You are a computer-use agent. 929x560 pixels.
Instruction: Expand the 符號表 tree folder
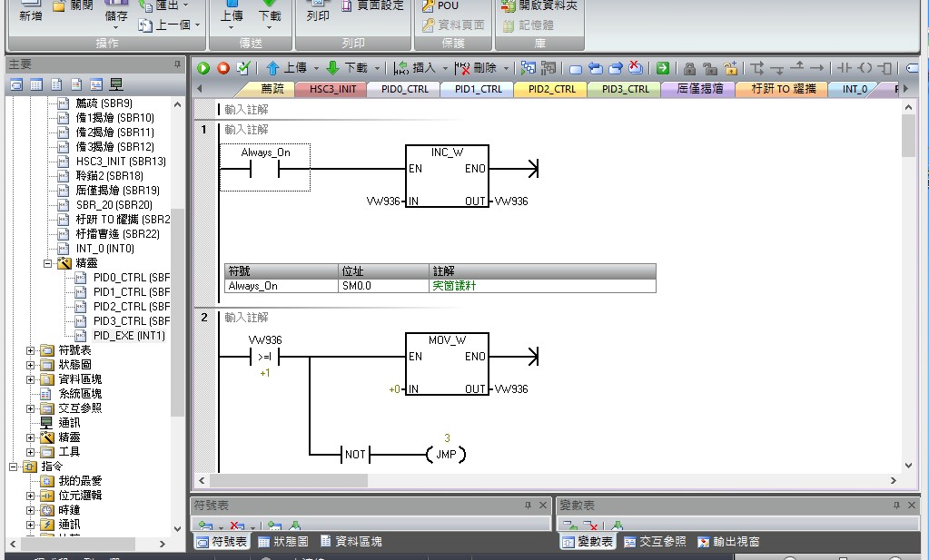point(31,350)
